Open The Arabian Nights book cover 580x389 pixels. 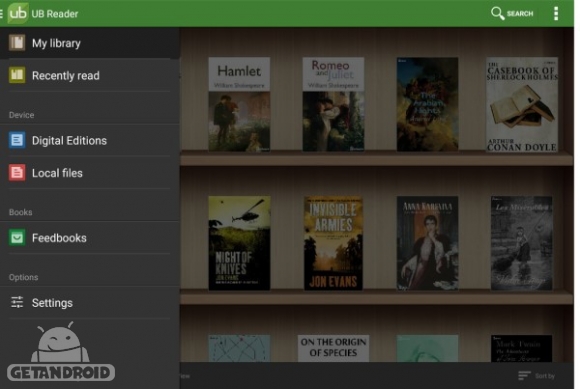427,104
